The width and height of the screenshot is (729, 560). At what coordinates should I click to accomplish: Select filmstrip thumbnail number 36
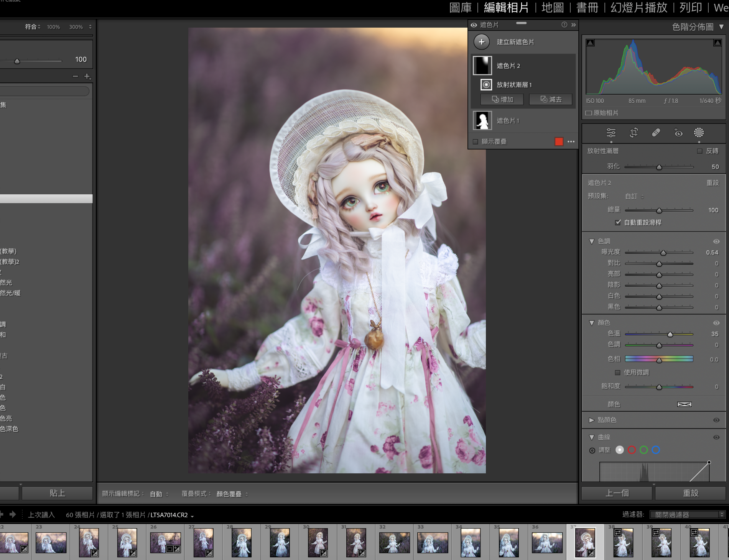click(x=547, y=543)
